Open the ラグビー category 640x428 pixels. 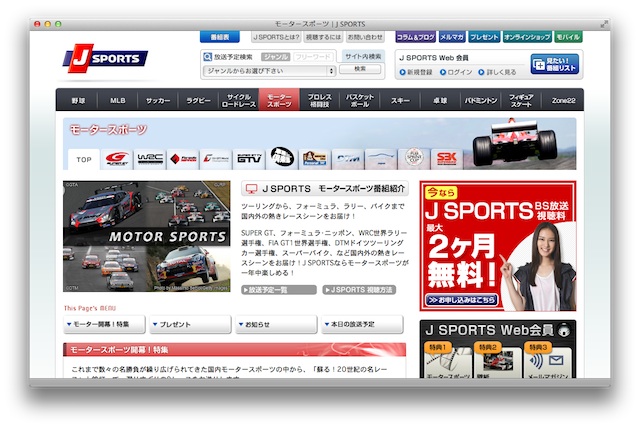click(198, 100)
